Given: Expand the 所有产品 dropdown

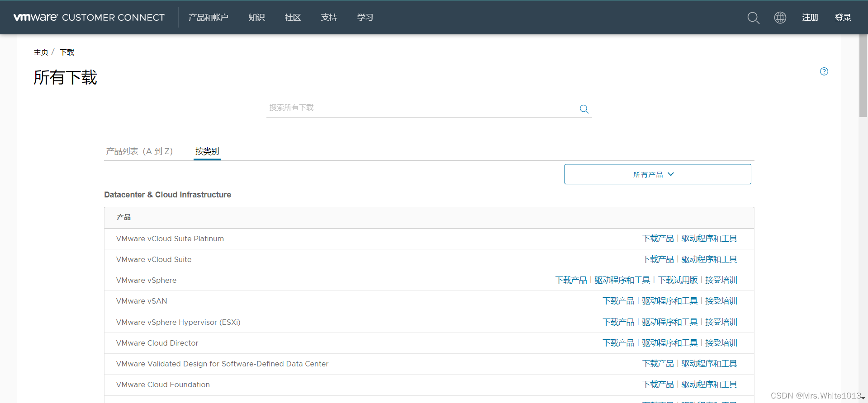Looking at the screenshot, I should point(658,174).
